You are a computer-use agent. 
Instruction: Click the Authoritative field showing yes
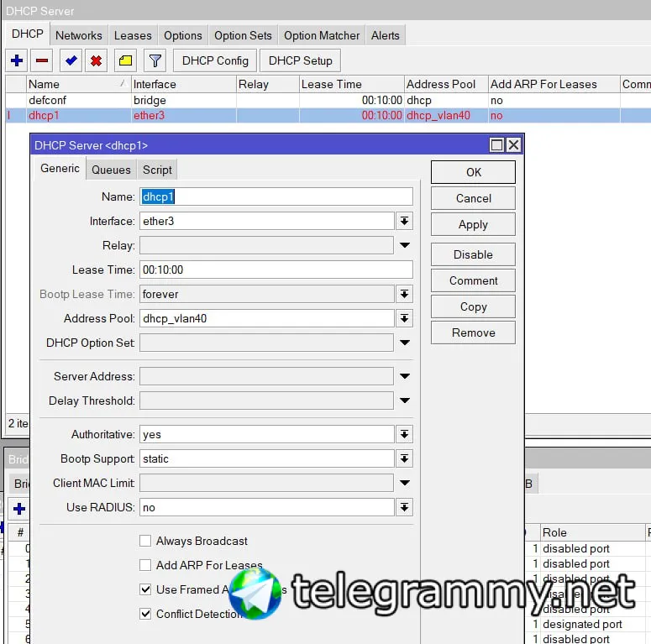[267, 434]
